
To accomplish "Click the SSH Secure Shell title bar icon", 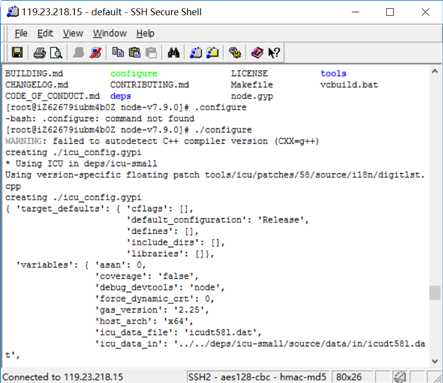I will pos(13,12).
